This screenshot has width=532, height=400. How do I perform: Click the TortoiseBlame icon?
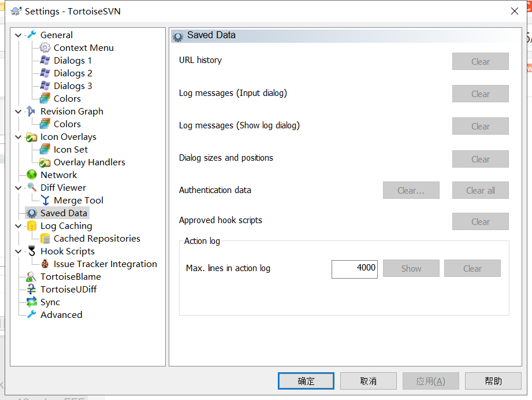31,277
